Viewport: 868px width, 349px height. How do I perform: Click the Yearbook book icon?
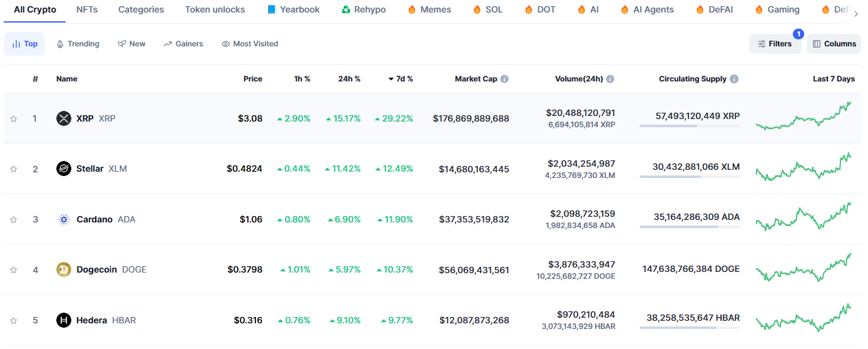(x=271, y=10)
